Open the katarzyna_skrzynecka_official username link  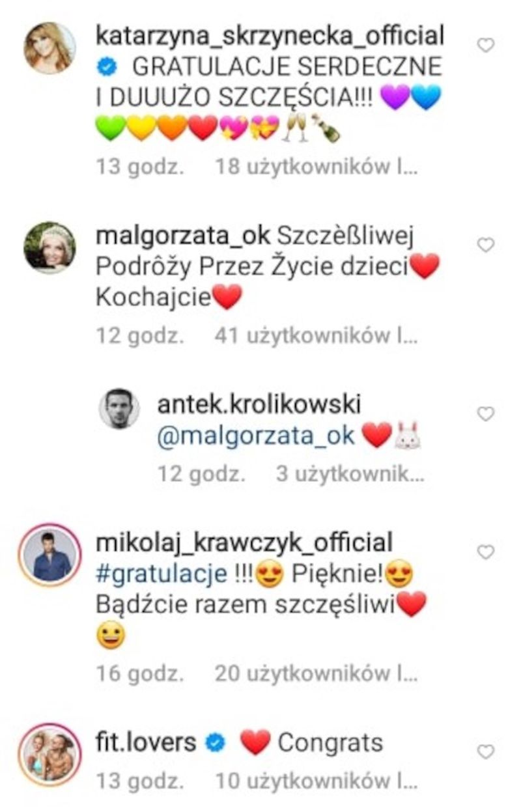point(270,35)
